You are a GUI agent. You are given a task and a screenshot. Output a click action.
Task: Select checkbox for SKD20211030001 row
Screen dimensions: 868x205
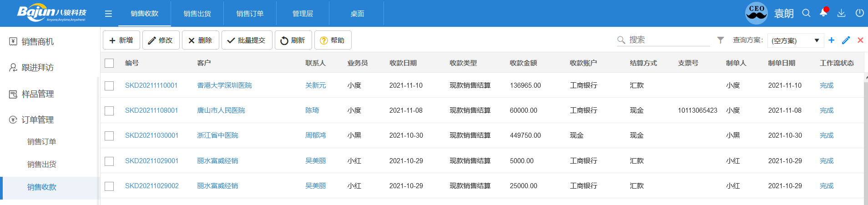click(x=109, y=135)
